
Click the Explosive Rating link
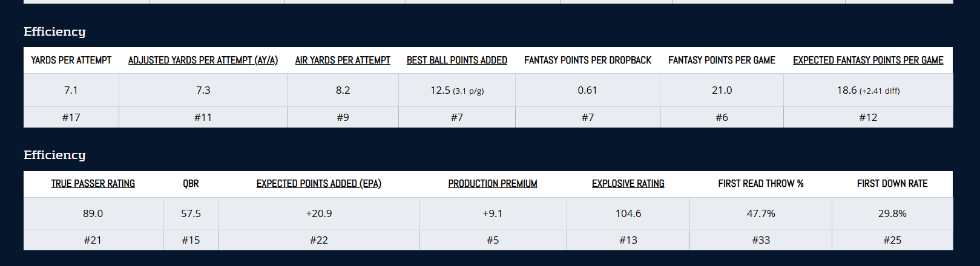click(628, 184)
